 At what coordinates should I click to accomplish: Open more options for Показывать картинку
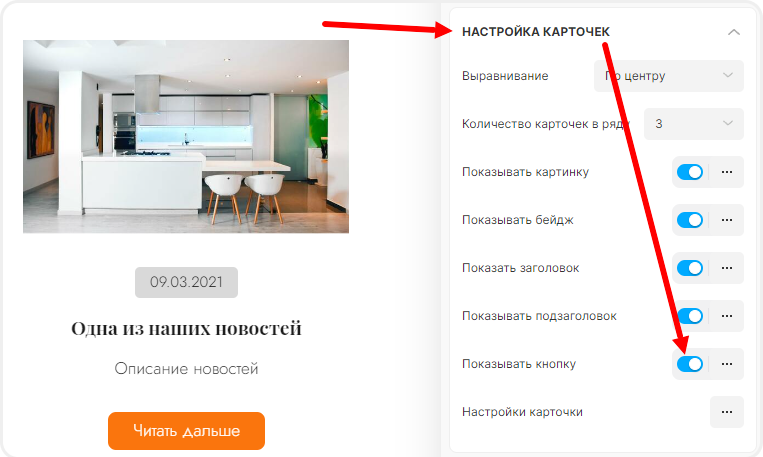[x=727, y=172]
